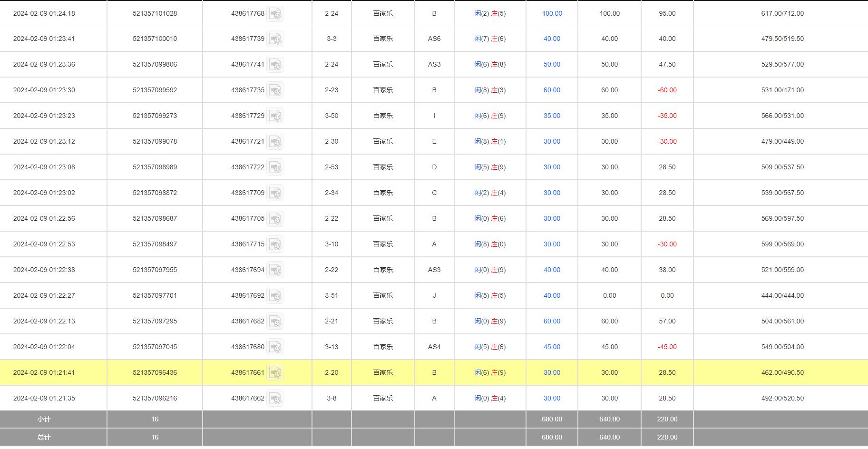The height and width of the screenshot is (449, 868).
Task: Click the replay icon next to 438617735
Action: coord(275,90)
